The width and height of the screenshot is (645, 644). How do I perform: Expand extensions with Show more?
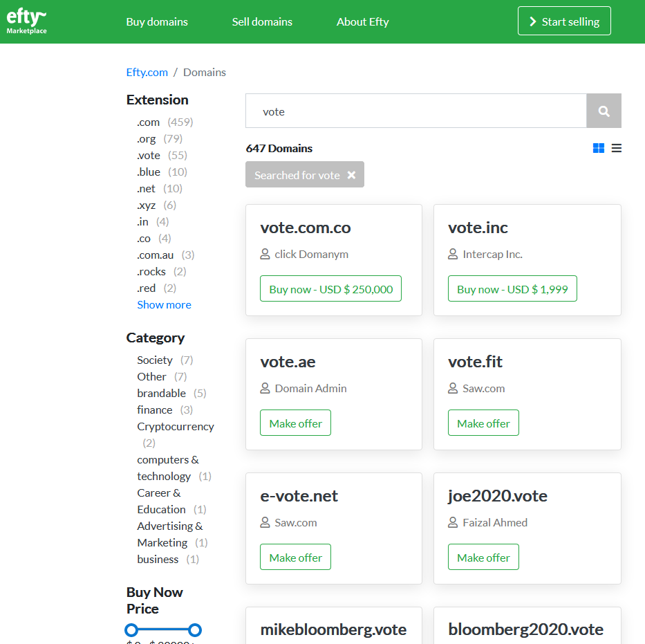(x=164, y=305)
